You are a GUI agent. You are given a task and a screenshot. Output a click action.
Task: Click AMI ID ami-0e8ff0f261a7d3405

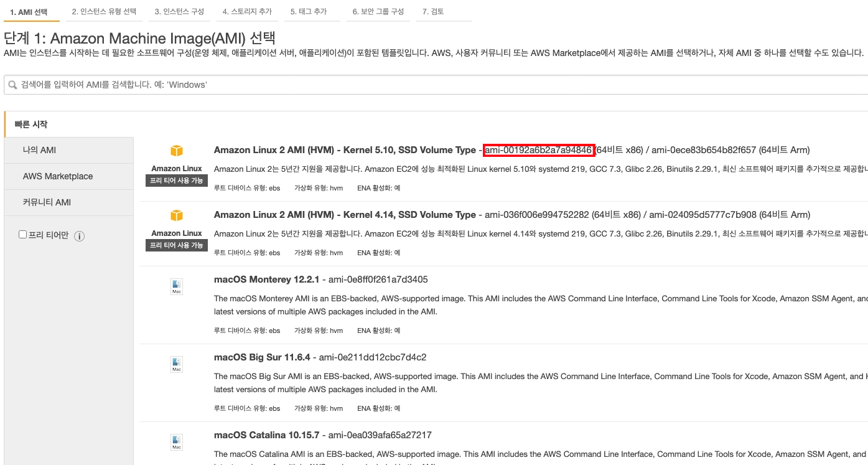378,279
